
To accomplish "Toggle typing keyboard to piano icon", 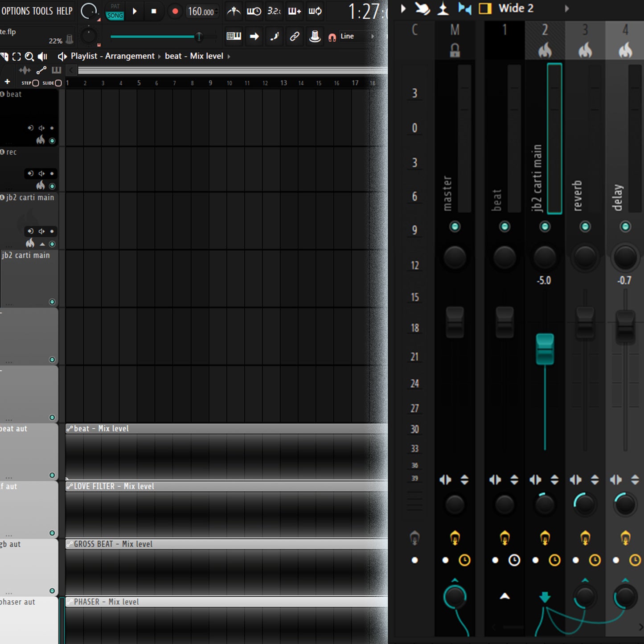I will [234, 36].
